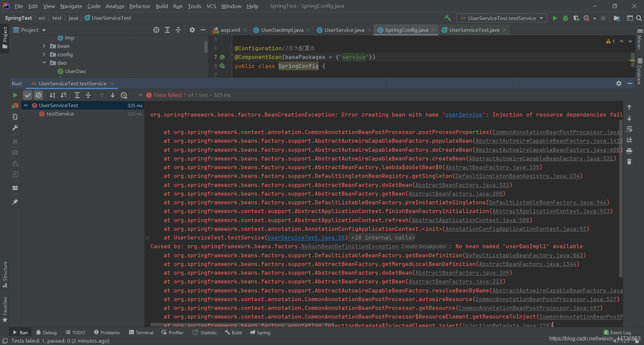The height and width of the screenshot is (345, 644).
Task: Open Event Log at bottom right
Action: (617, 332)
